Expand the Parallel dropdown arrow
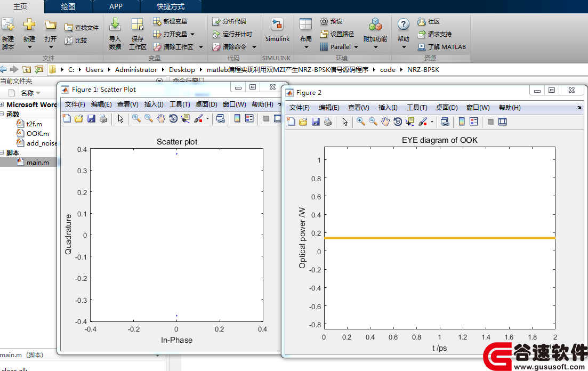The width and height of the screenshot is (588, 371). pos(356,47)
